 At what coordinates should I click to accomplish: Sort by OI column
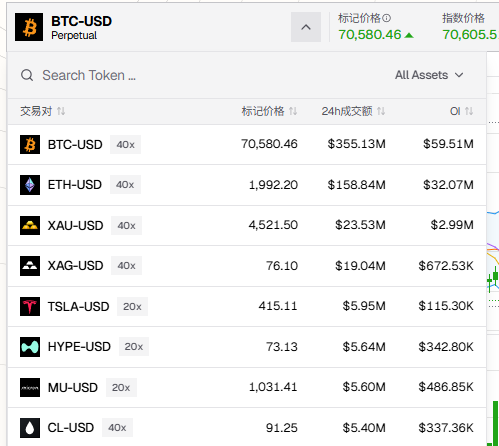coord(462,111)
